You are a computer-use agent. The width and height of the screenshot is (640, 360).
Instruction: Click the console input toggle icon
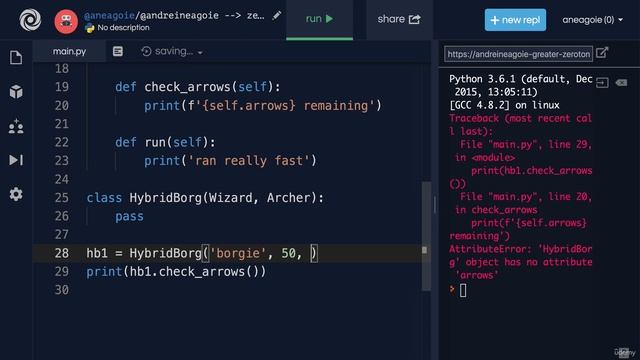(x=602, y=83)
